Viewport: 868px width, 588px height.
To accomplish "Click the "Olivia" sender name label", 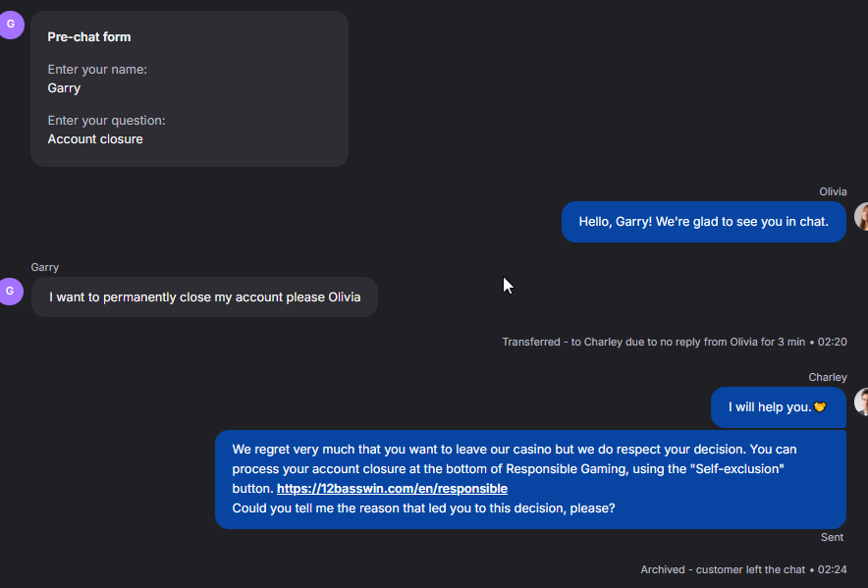I will (x=833, y=191).
